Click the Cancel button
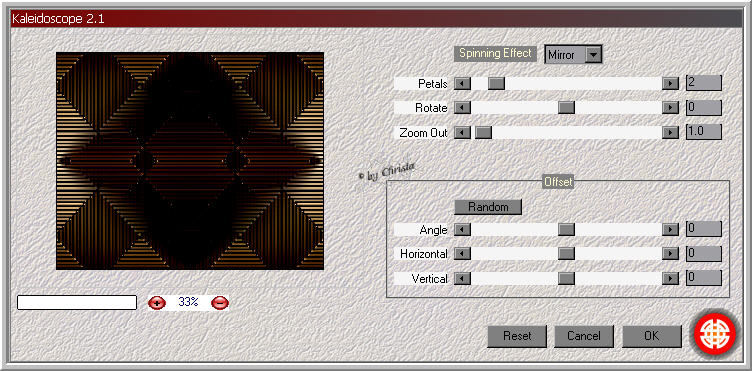 584,336
